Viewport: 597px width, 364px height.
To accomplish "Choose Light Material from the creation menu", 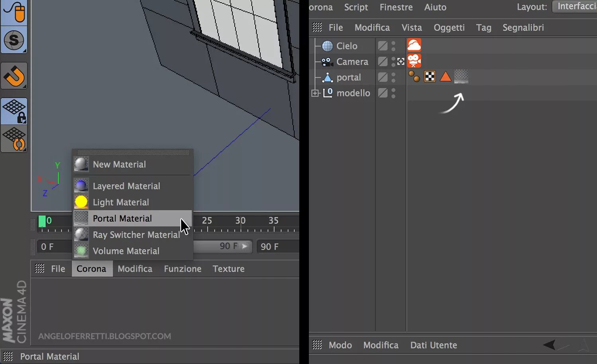I will (x=121, y=202).
